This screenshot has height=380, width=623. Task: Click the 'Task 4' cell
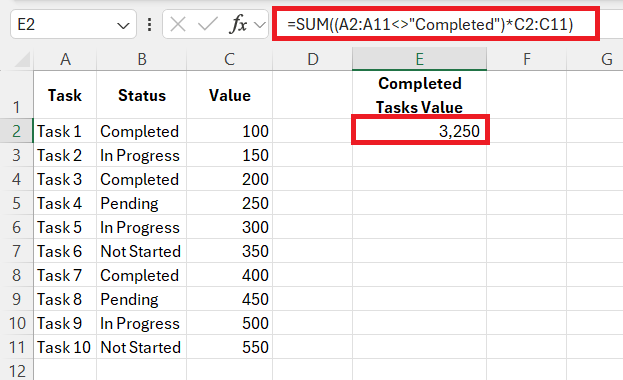65,203
